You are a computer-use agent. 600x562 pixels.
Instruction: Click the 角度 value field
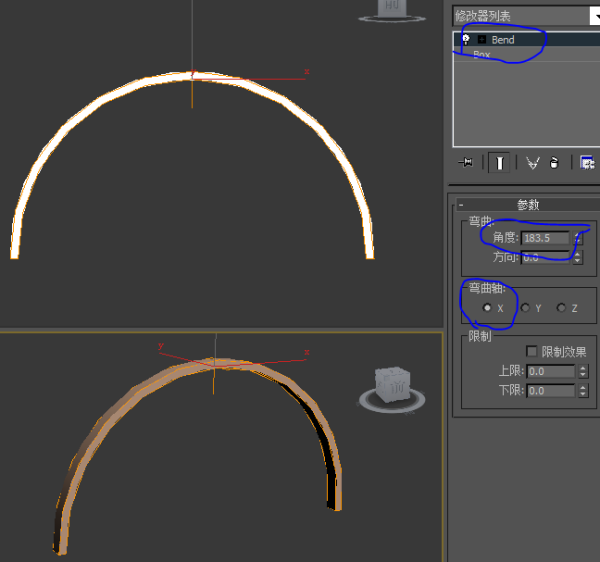tap(545, 238)
